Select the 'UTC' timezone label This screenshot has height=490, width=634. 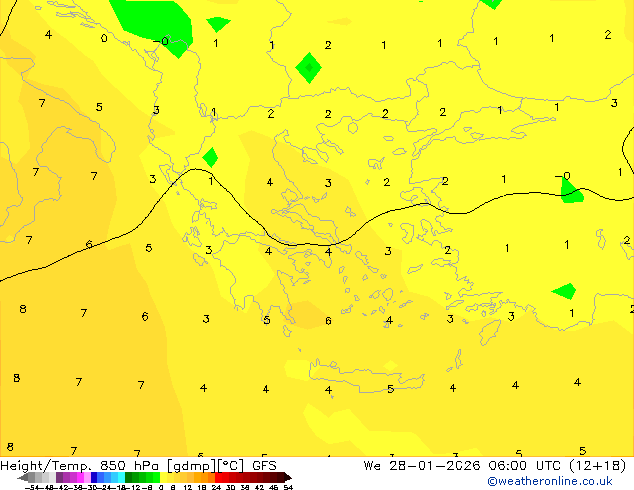pos(548,466)
